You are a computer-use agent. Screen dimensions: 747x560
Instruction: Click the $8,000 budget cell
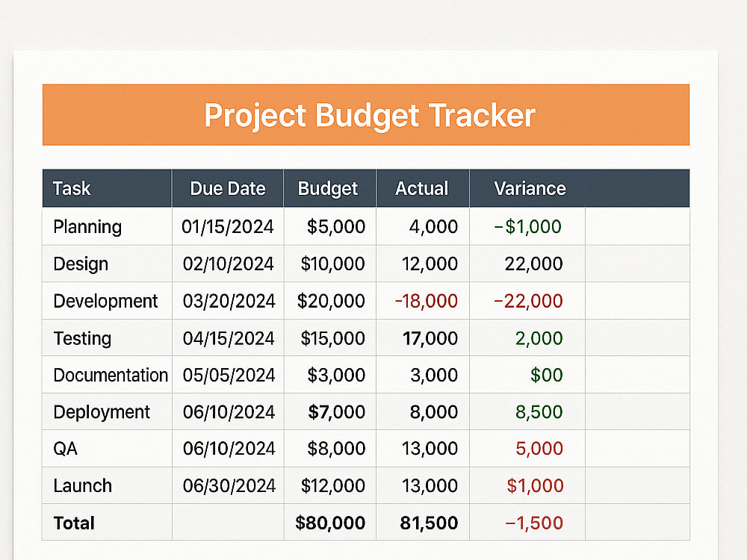[x=329, y=448]
